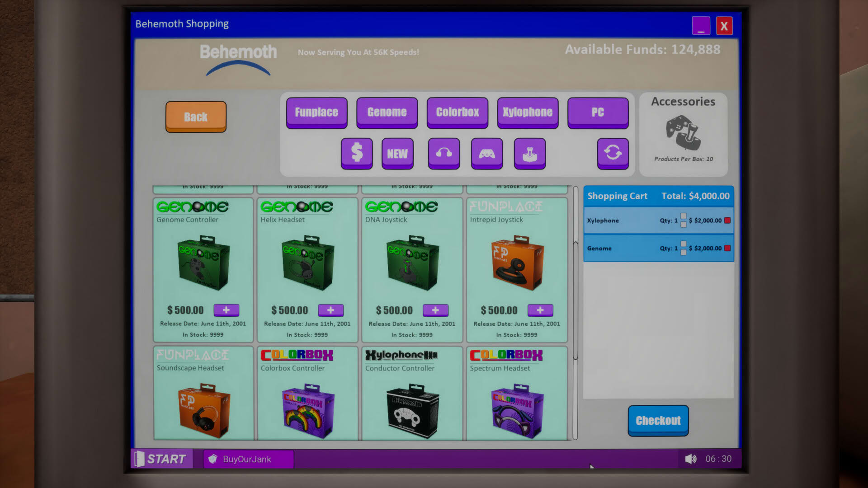Click the Shopping Cart total $4,000.00
The width and height of the screenshot is (868, 488).
pos(695,196)
